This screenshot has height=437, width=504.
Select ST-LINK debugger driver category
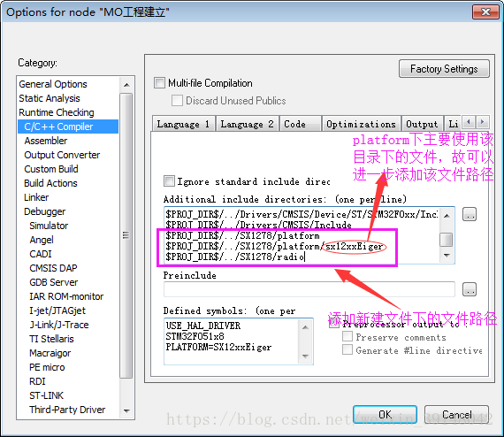pos(47,395)
